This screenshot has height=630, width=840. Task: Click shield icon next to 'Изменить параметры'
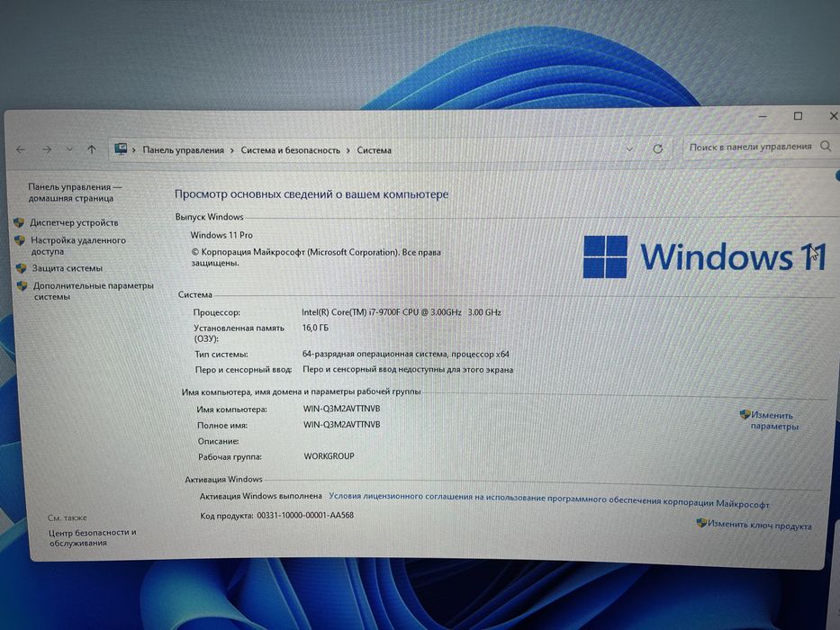pyautogui.click(x=745, y=414)
